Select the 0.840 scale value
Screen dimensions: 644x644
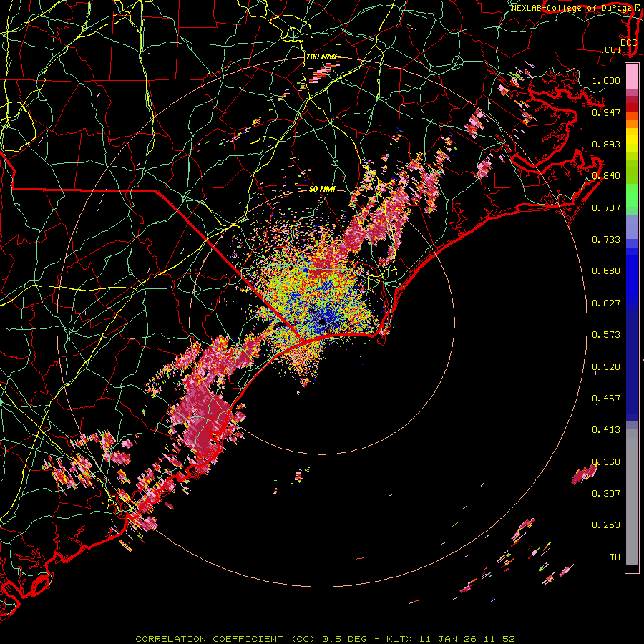[606, 176]
